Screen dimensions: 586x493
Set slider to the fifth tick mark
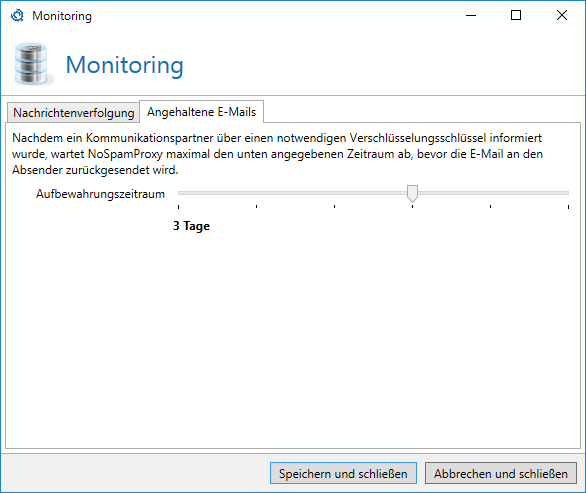click(490, 193)
